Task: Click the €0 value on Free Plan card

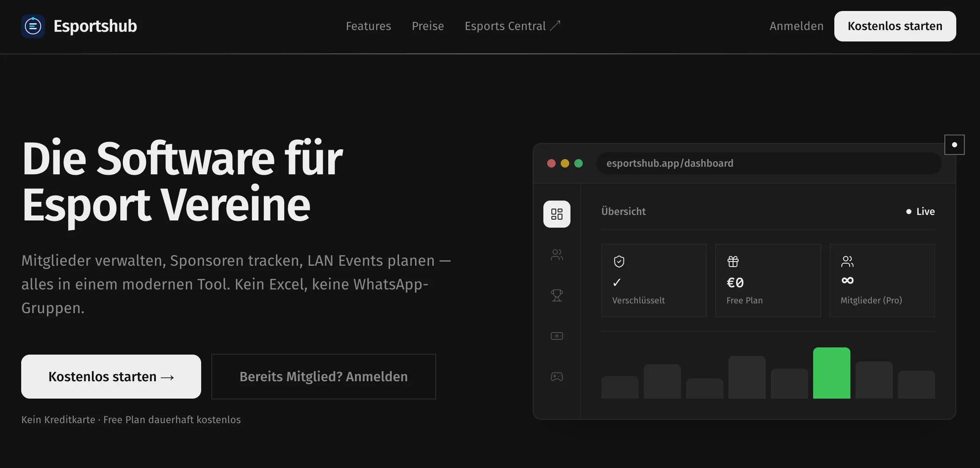Action: (735, 283)
